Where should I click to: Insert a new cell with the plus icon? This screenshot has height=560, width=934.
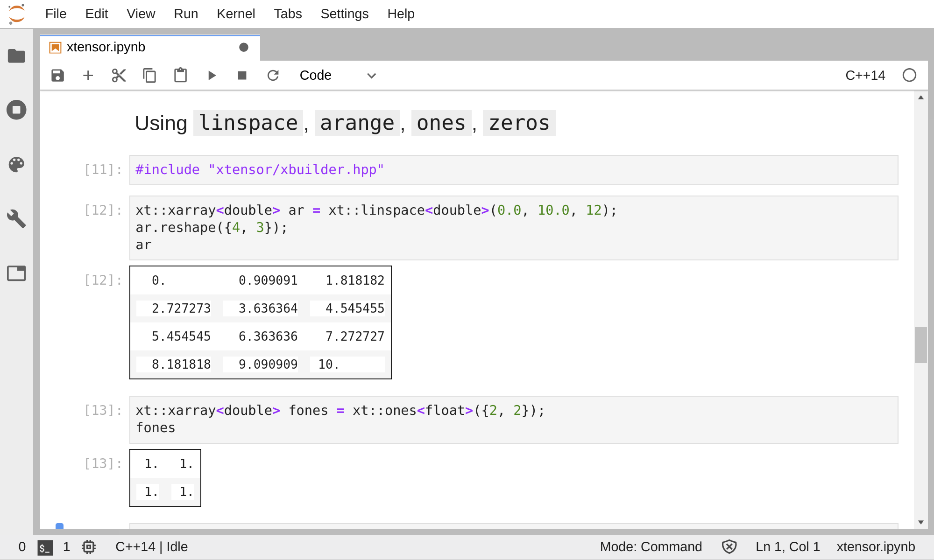[88, 76]
